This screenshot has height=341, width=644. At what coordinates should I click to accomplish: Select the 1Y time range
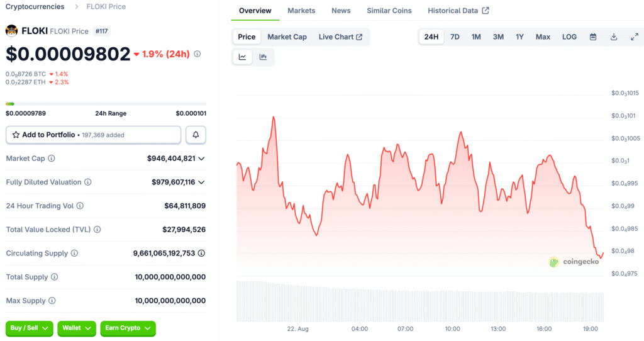(519, 37)
